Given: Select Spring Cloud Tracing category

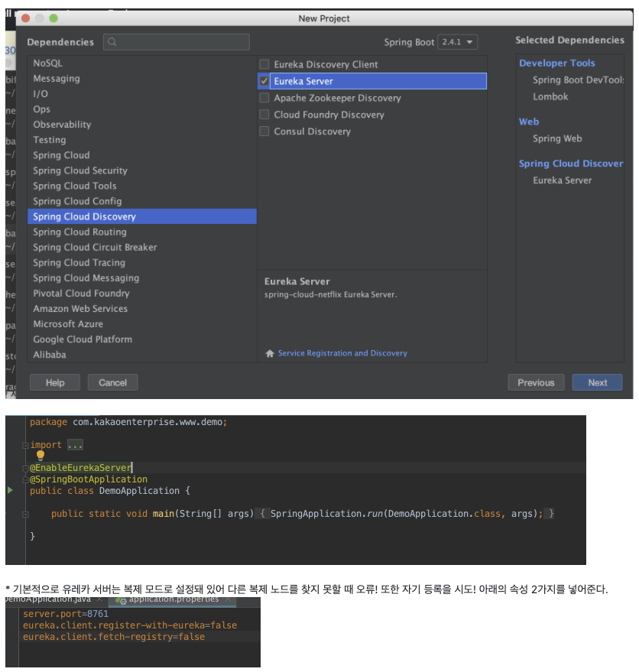Looking at the screenshot, I should tap(142, 263).
